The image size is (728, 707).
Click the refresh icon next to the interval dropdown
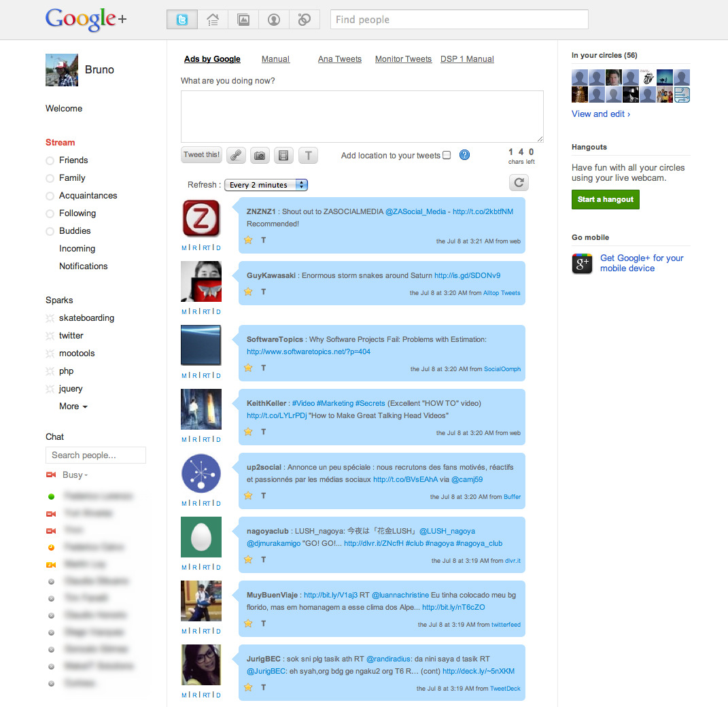[519, 182]
